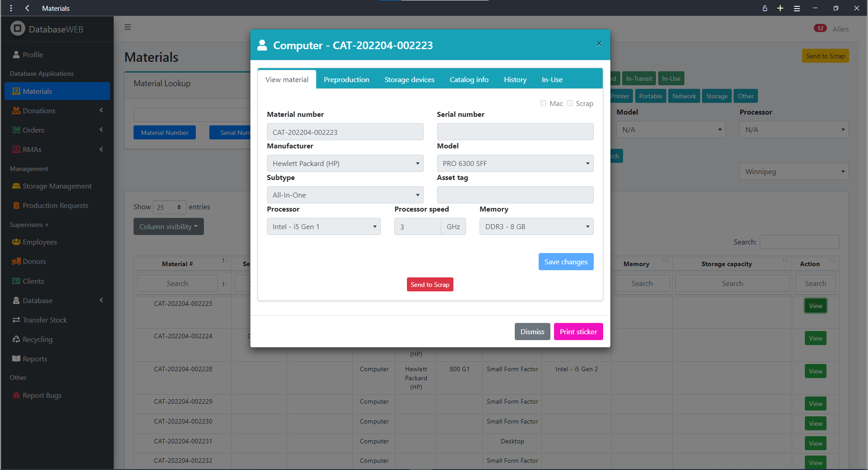
Task: Click the Print sticker button
Action: click(x=578, y=332)
